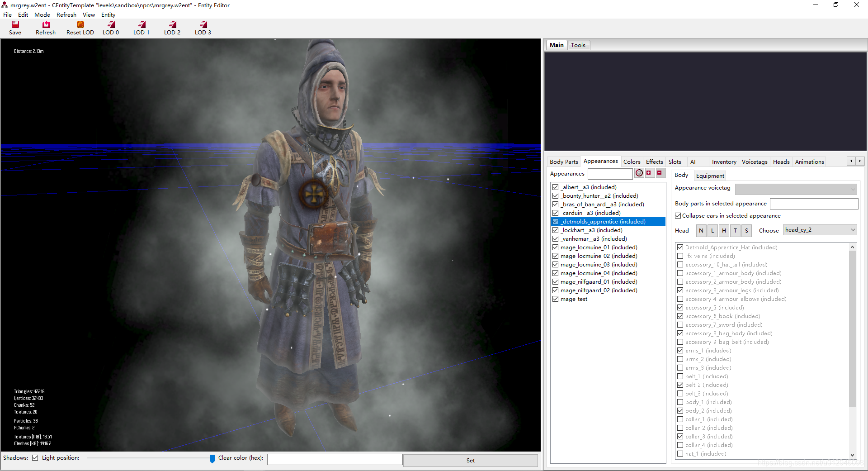The height and width of the screenshot is (471, 868).
Task: Select the _lockhart__a3 appearance row
Action: 608,230
